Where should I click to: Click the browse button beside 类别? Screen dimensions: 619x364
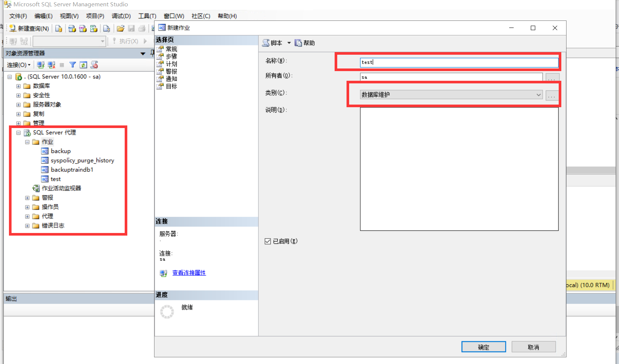click(552, 95)
